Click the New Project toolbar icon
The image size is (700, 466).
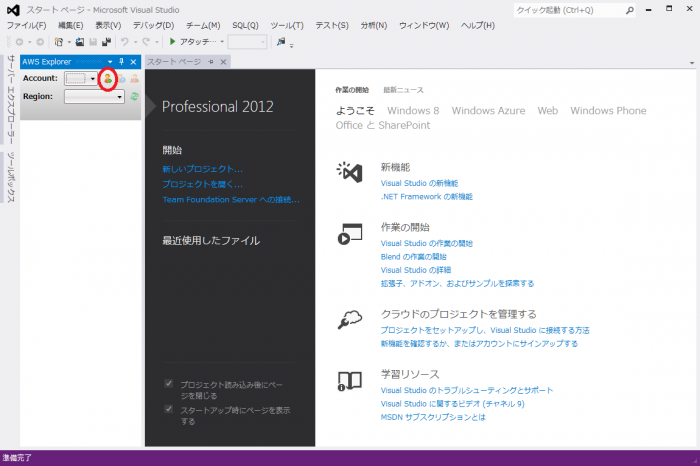58,42
